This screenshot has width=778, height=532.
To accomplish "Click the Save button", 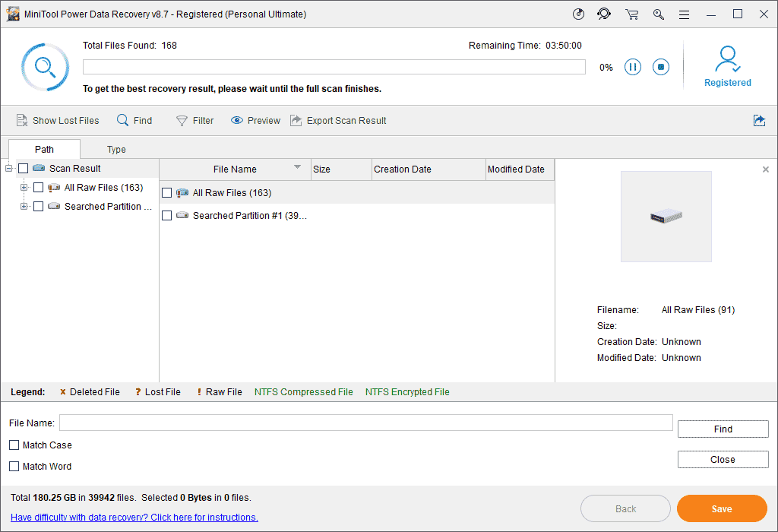I will click(x=722, y=508).
